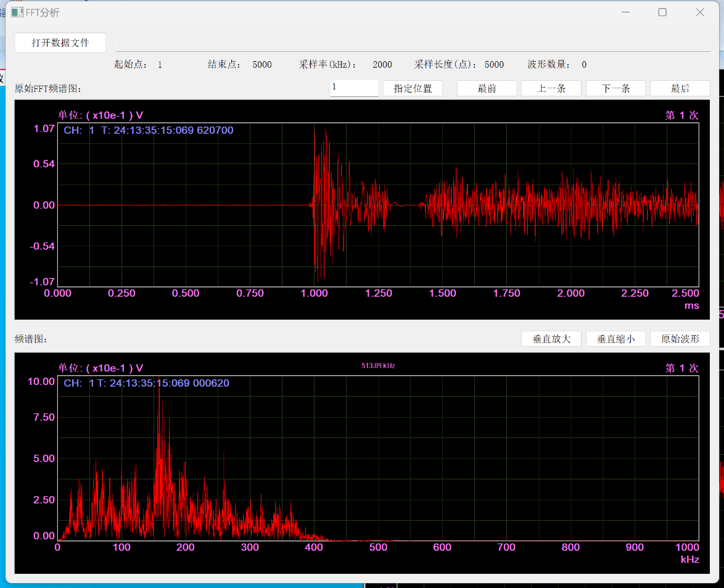Close the FFT分析 window
724x588 pixels.
(700, 12)
